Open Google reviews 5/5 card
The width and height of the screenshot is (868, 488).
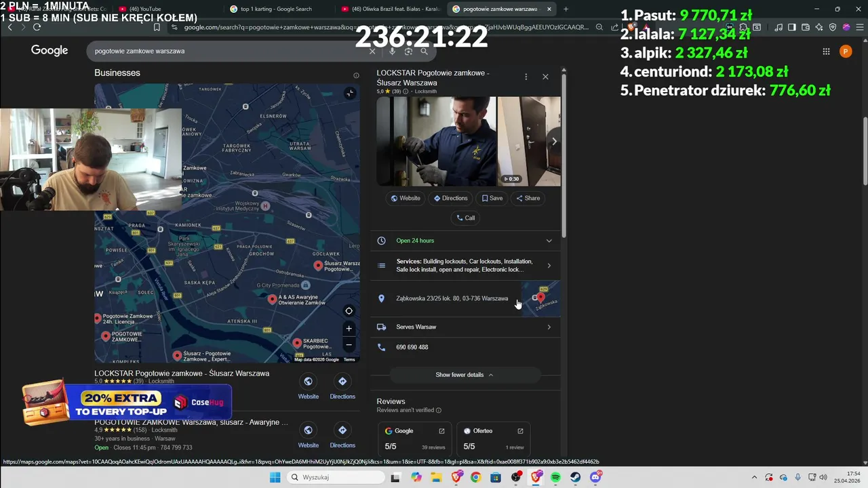click(x=414, y=439)
